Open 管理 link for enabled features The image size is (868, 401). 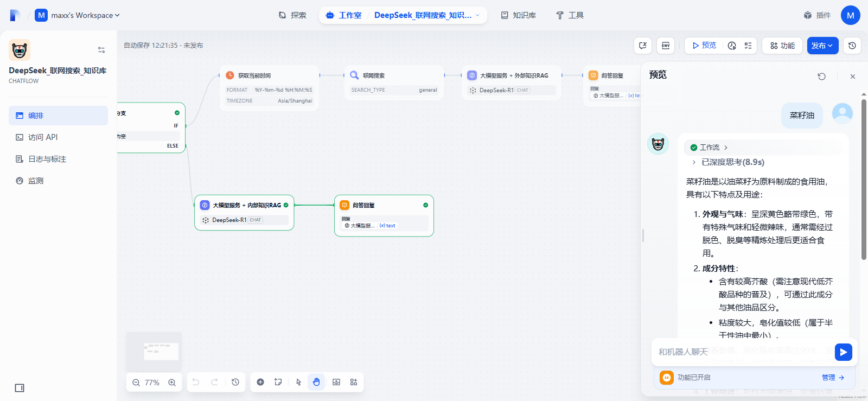pos(833,378)
